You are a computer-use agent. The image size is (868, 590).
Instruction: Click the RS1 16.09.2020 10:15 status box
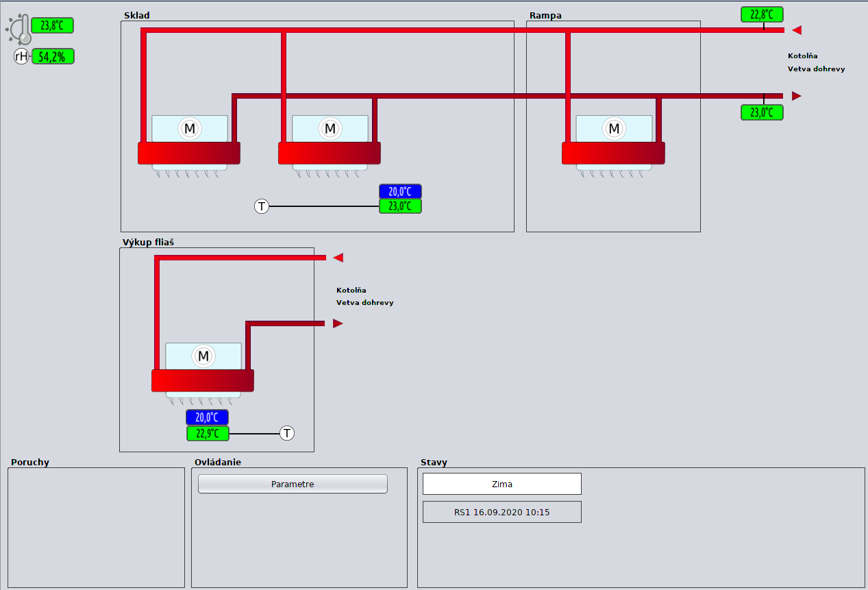pos(501,512)
